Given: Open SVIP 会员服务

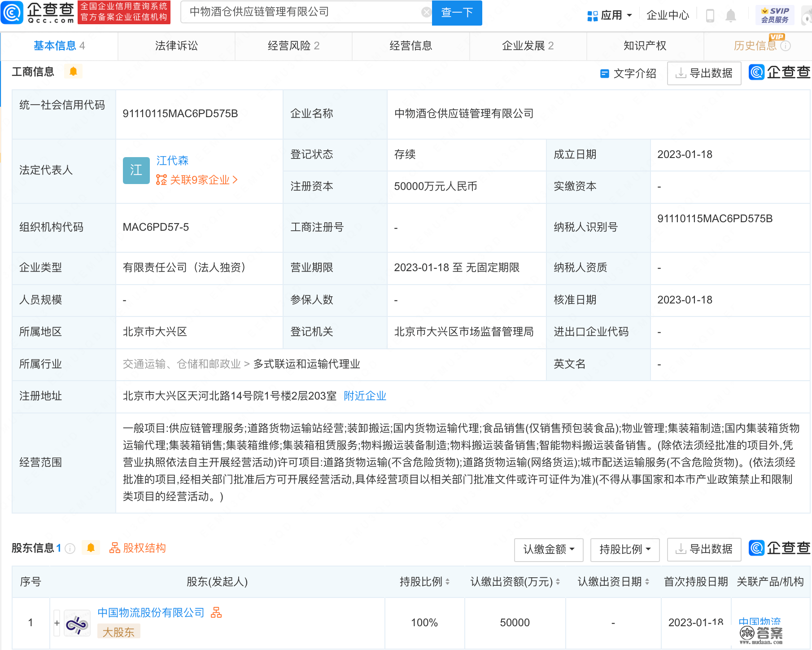Looking at the screenshot, I should click(x=775, y=15).
